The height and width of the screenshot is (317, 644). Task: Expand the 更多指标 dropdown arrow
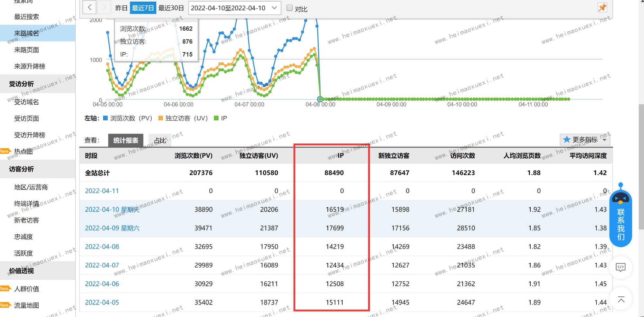click(x=604, y=140)
